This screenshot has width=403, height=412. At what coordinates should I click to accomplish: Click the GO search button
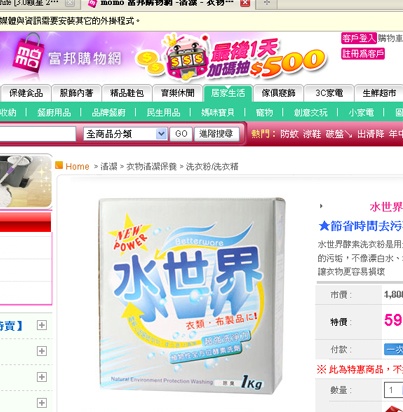point(181,134)
